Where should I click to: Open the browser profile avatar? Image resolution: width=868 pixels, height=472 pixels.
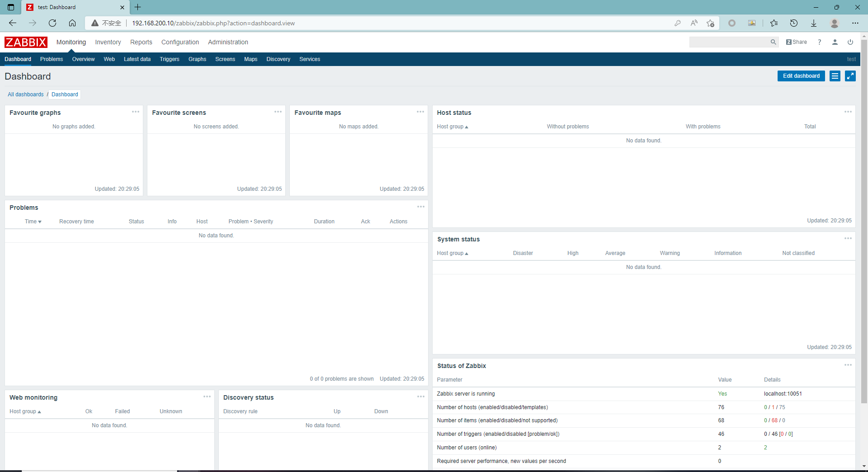click(x=835, y=23)
